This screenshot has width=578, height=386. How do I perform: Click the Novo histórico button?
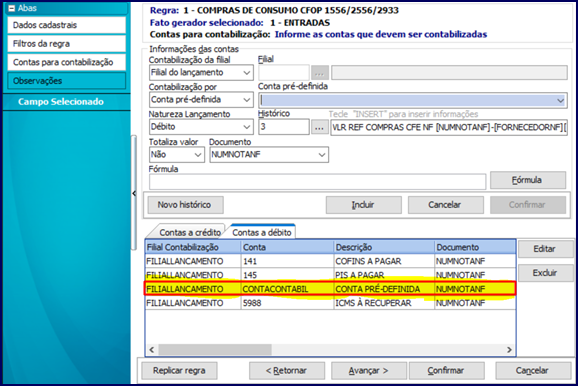pos(185,205)
